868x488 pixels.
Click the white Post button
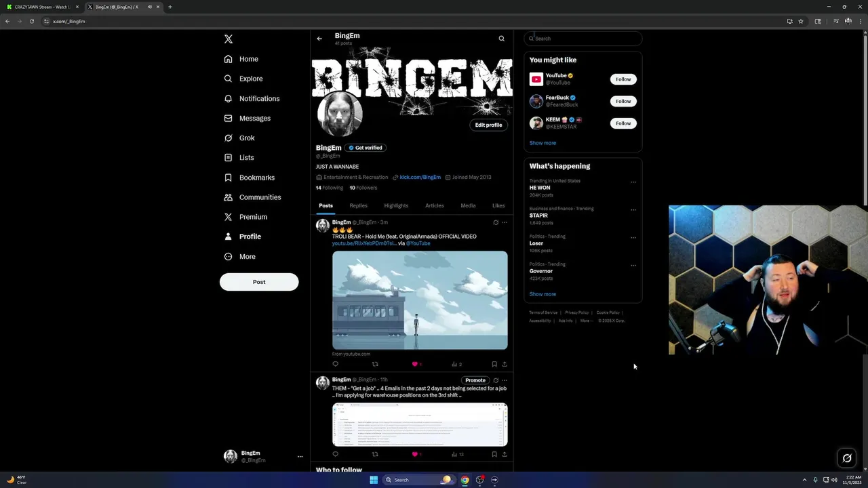pyautogui.click(x=259, y=282)
